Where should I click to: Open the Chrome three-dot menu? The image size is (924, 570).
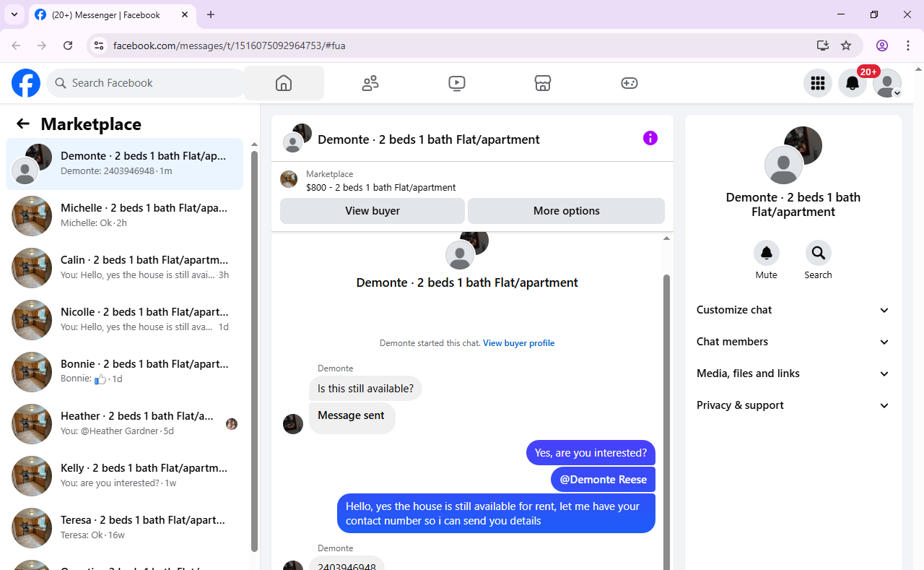908,46
